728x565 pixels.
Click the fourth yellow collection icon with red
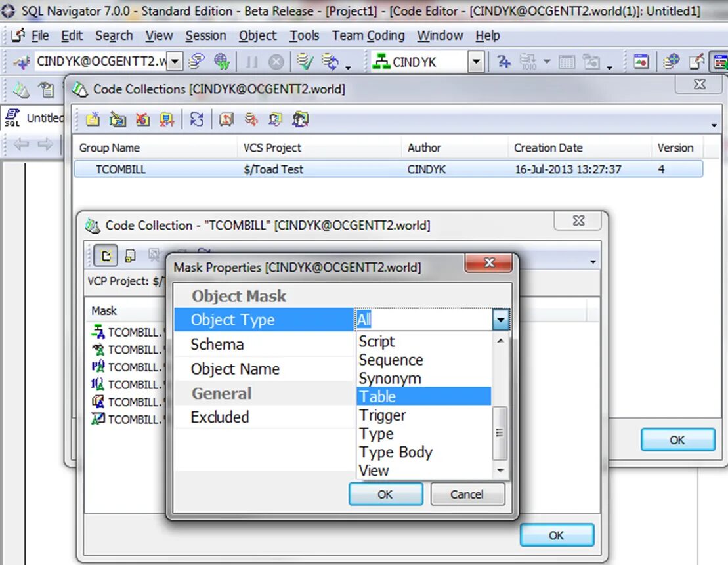(167, 119)
